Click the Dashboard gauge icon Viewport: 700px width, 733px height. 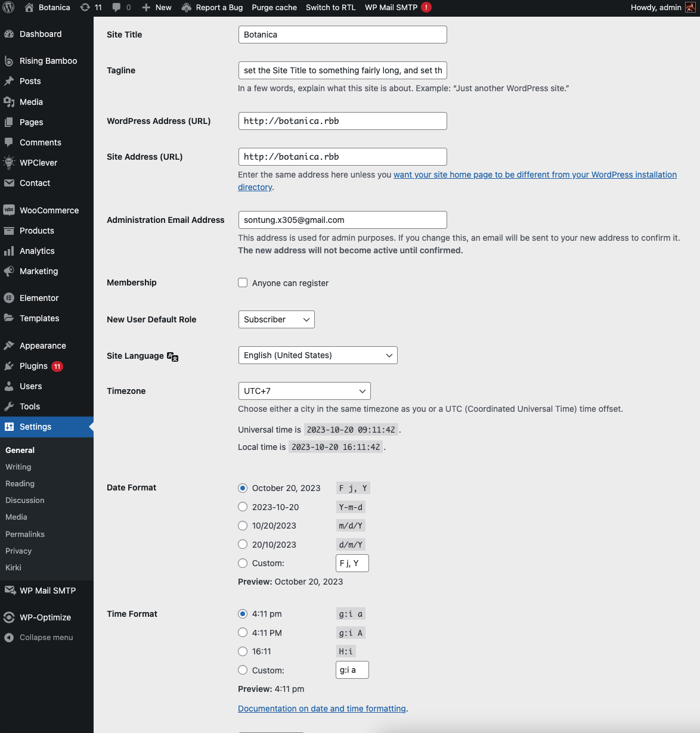tap(9, 34)
